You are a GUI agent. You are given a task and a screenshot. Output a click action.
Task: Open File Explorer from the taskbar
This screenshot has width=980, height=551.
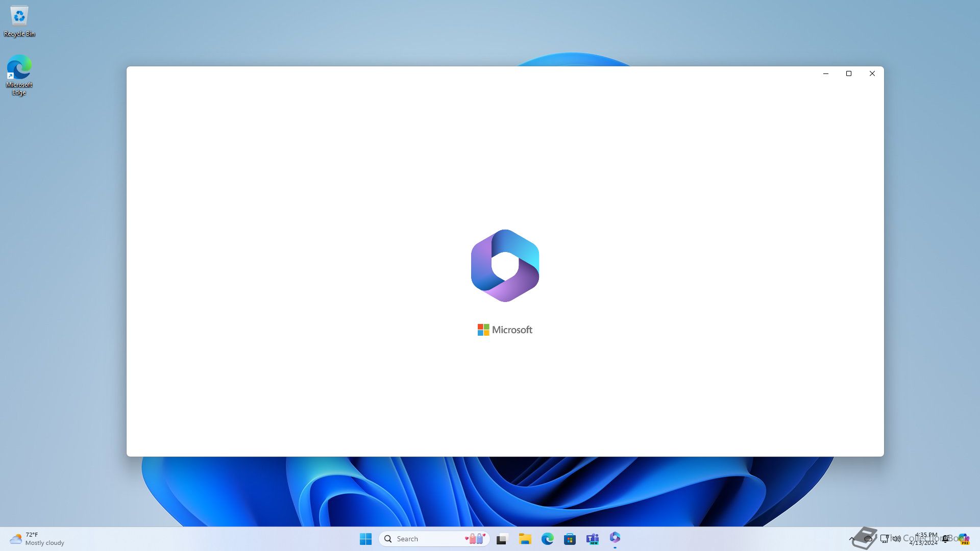pyautogui.click(x=525, y=539)
